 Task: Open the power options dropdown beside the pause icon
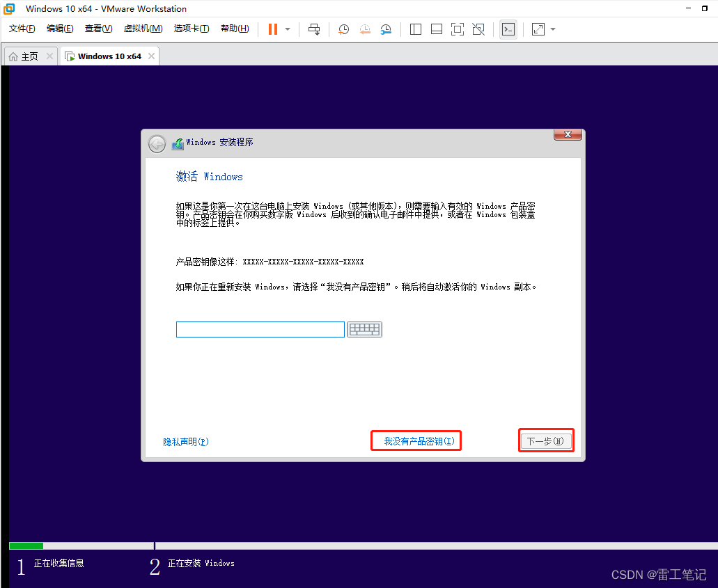click(x=288, y=29)
